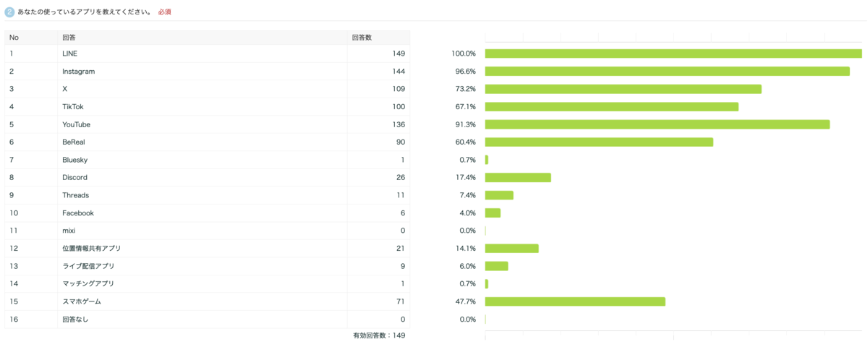Image resolution: width=868 pixels, height=347 pixels.
Task: Click the YouTube answer cell
Action: click(77, 124)
